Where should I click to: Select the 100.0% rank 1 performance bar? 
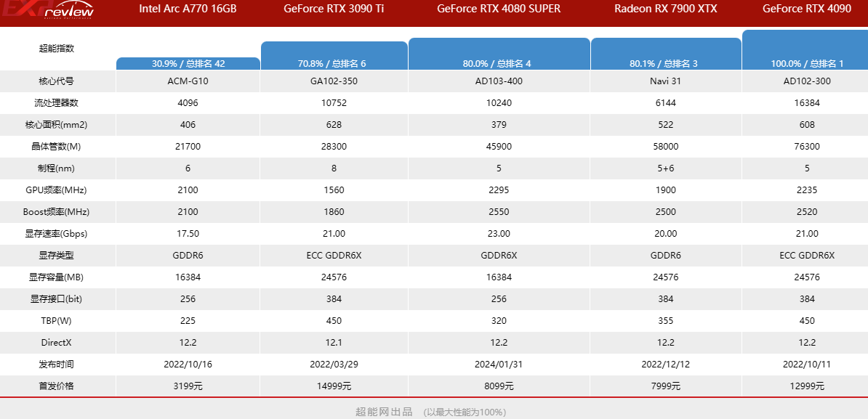[x=805, y=51]
